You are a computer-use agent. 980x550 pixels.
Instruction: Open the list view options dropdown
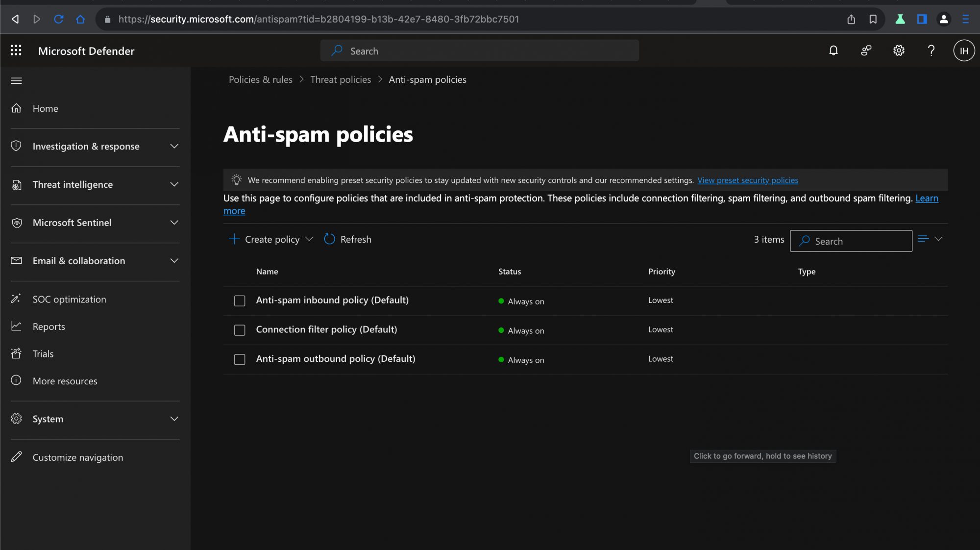tap(930, 239)
